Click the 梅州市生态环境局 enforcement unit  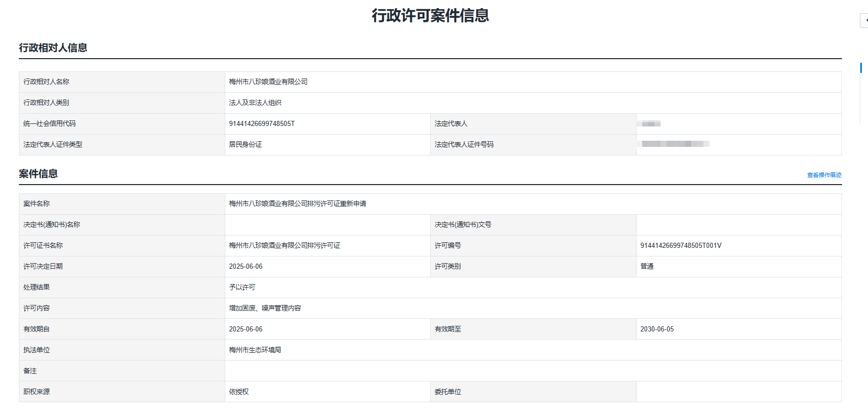click(255, 350)
